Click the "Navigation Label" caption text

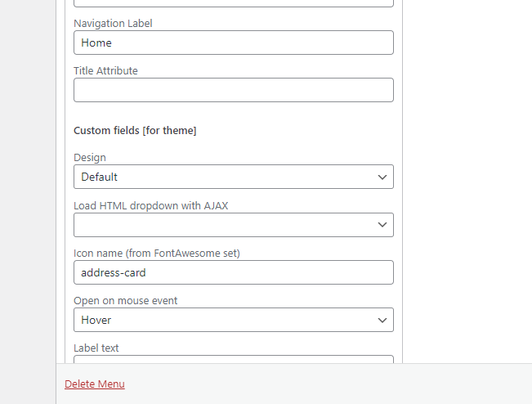point(113,24)
